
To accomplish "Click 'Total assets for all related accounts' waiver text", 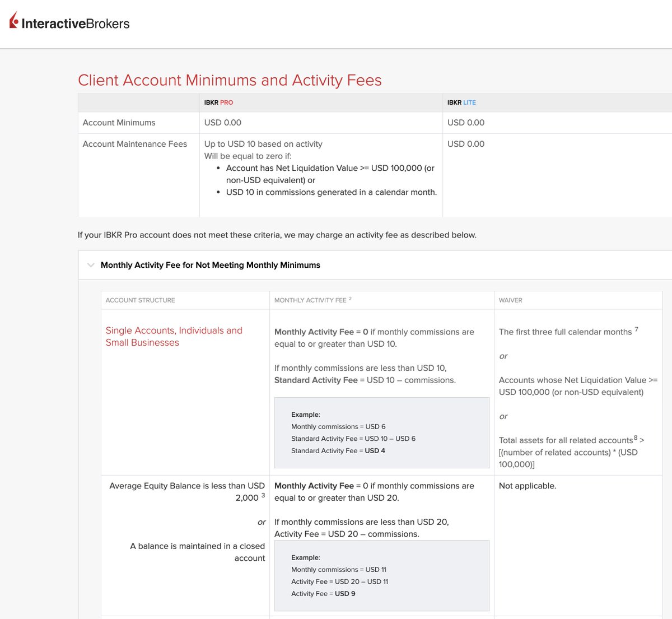I will pos(572,453).
